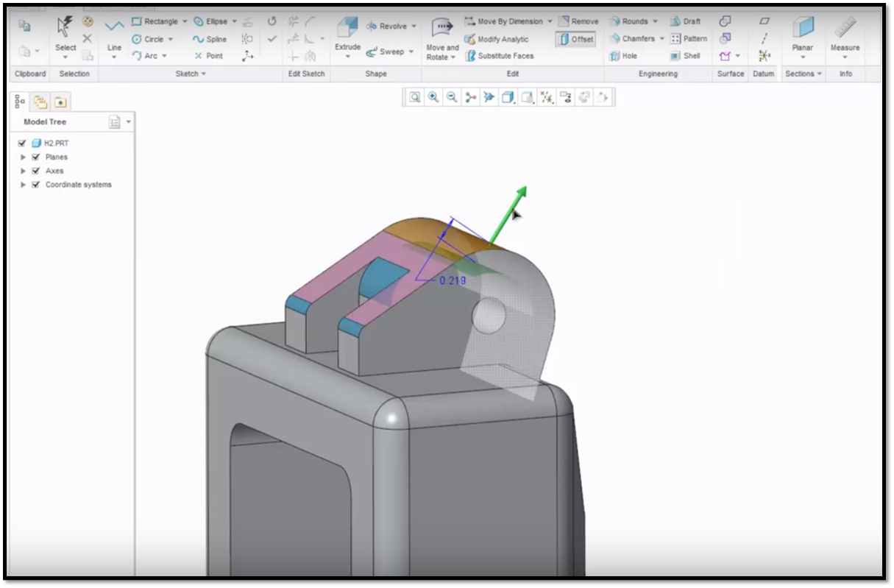894x588 pixels.
Task: Open the Circle dropdown arrow
Action: click(171, 39)
